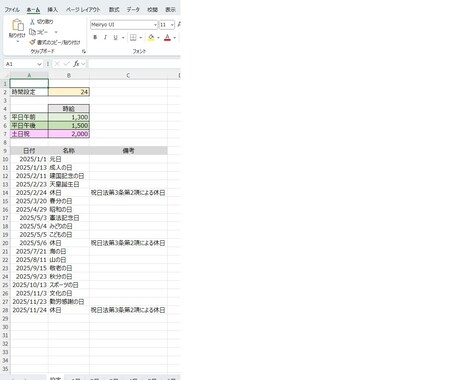Screen dimensions: 460x380
Task: Expand the fill color dropdown arrow
Action: [x=158, y=37]
